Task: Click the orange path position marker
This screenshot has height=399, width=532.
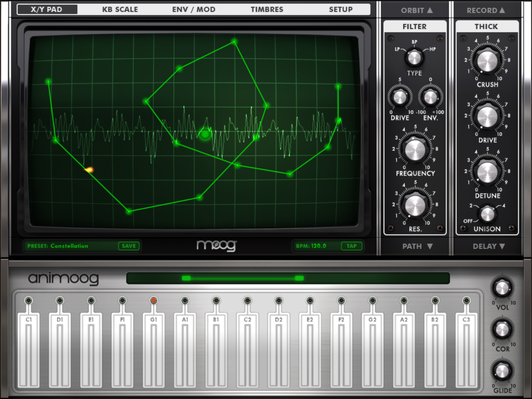Action: point(89,170)
